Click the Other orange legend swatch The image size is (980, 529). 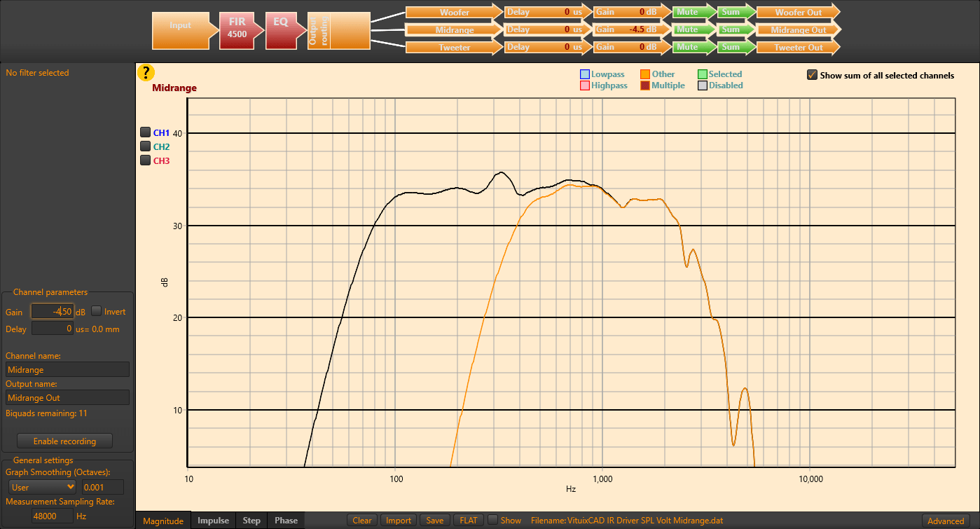[x=645, y=74]
